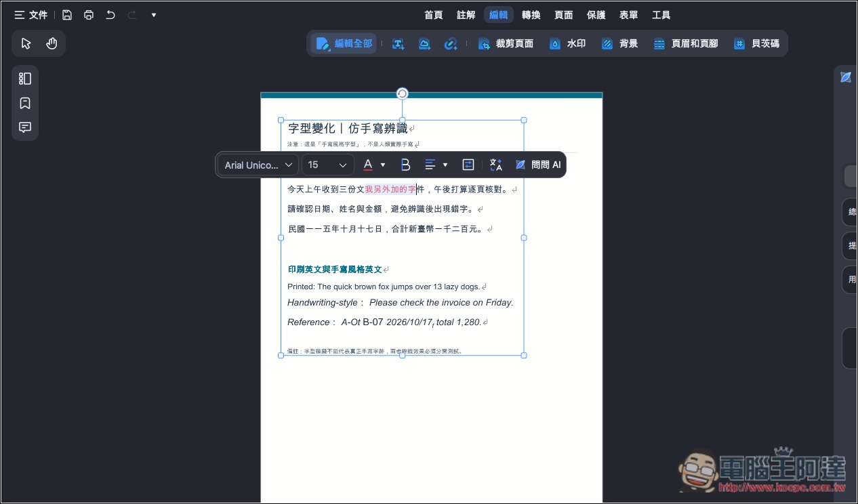
Task: Open the bookmarks panel sidebar icon
Action: 25,103
